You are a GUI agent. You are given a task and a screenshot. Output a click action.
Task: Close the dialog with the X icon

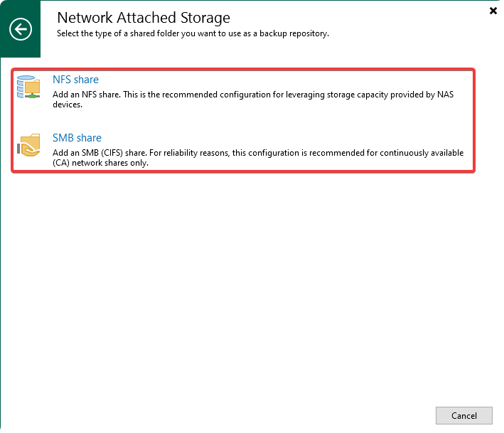pos(494,11)
